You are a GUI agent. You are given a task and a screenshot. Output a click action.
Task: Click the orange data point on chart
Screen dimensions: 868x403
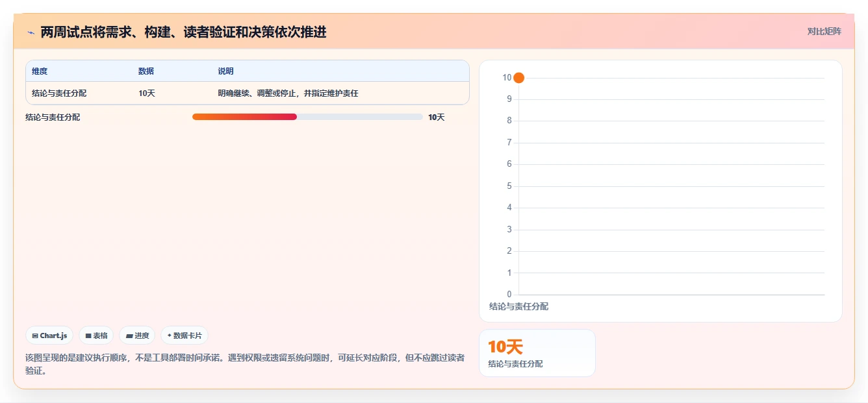click(x=518, y=78)
